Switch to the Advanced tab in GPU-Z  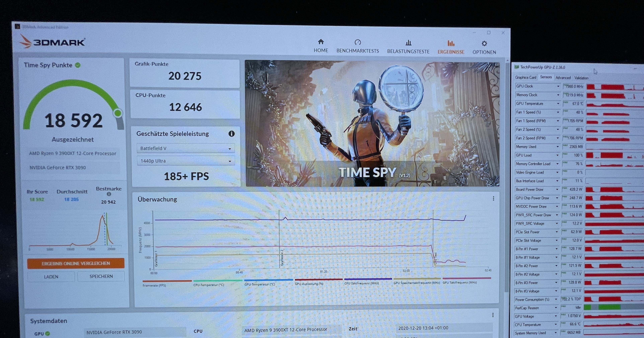[x=563, y=78]
